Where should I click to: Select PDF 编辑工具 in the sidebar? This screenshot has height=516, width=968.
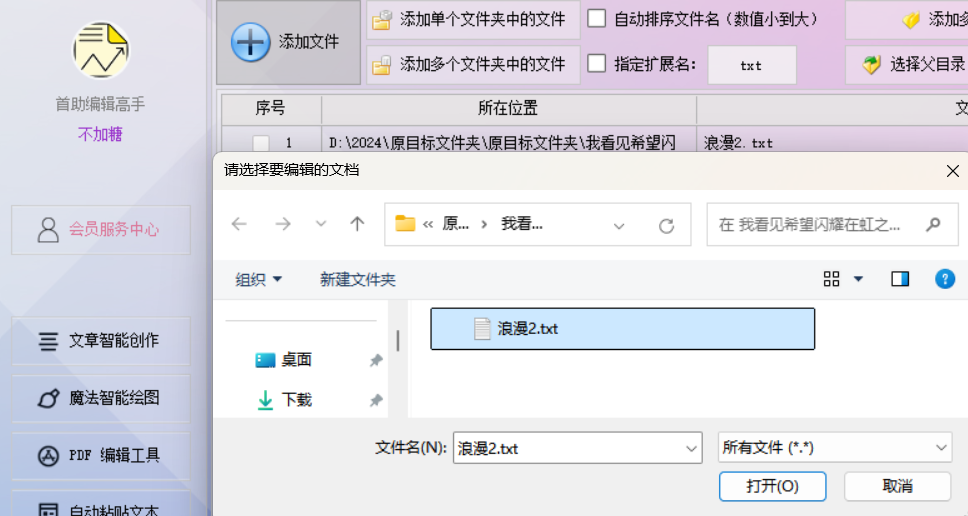point(101,456)
